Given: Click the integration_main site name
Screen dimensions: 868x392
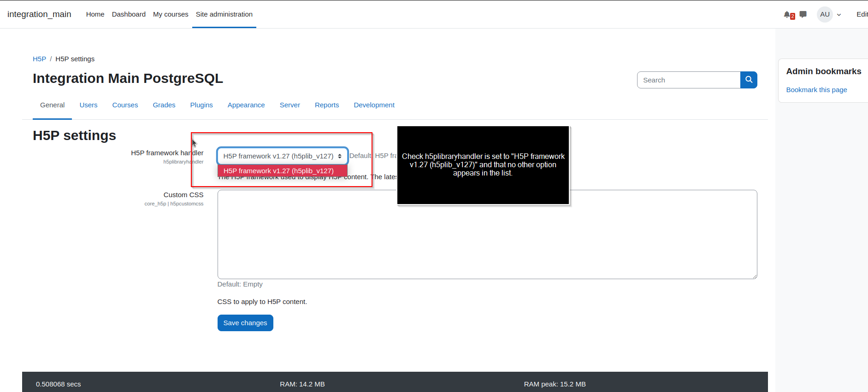Looking at the screenshot, I should tap(39, 14).
